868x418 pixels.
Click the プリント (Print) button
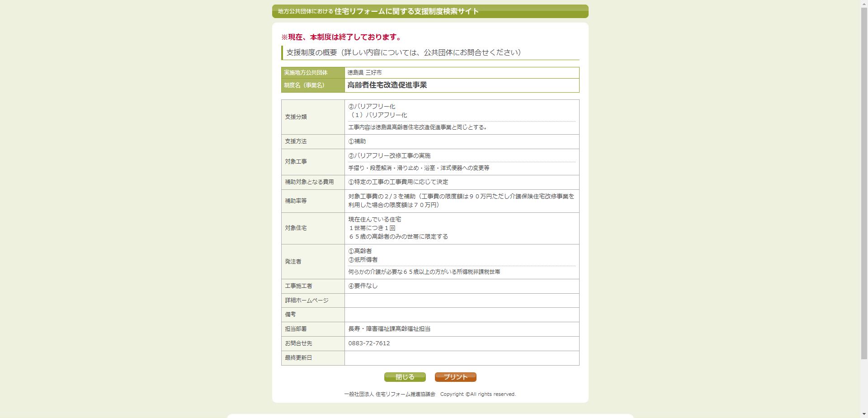[455, 376]
